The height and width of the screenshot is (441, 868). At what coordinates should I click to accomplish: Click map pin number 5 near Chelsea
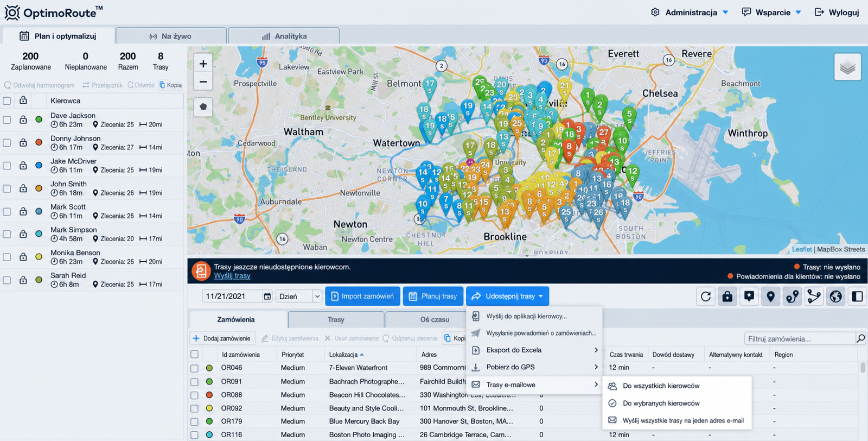pyautogui.click(x=629, y=116)
